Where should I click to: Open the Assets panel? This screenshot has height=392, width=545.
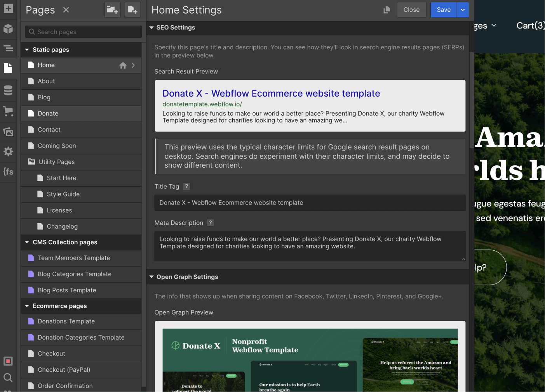coord(9,132)
